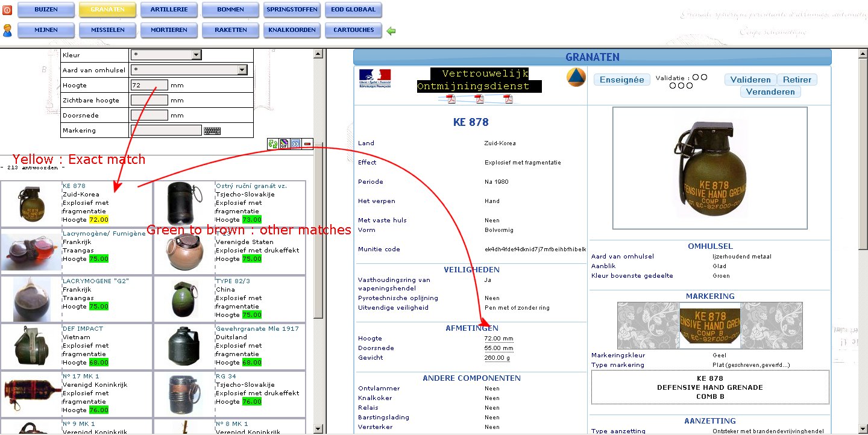Click the République Française logo
This screenshot has height=435, width=868.
tap(374, 79)
